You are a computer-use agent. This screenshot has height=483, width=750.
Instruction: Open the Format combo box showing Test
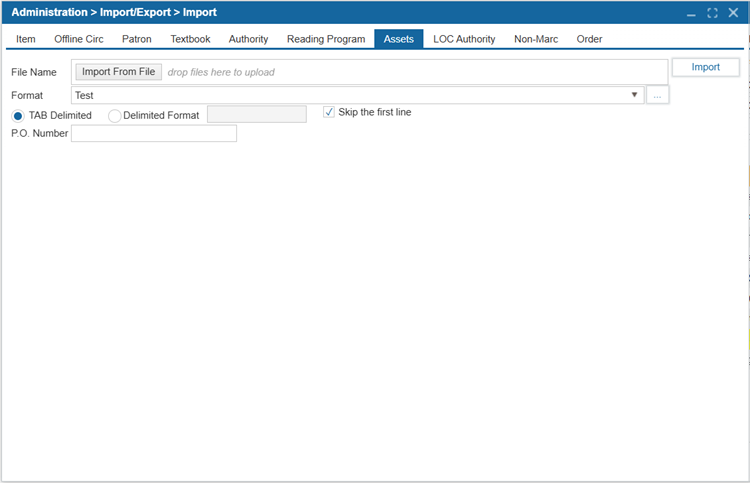350,95
